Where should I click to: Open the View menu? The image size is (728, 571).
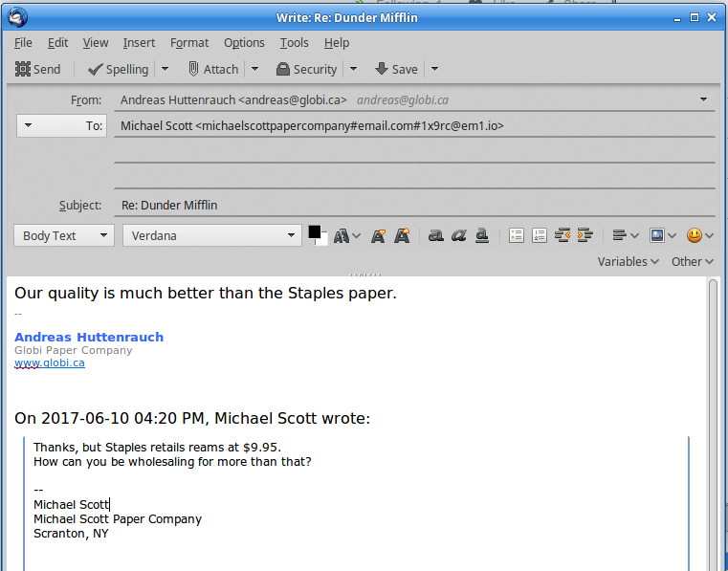96,43
